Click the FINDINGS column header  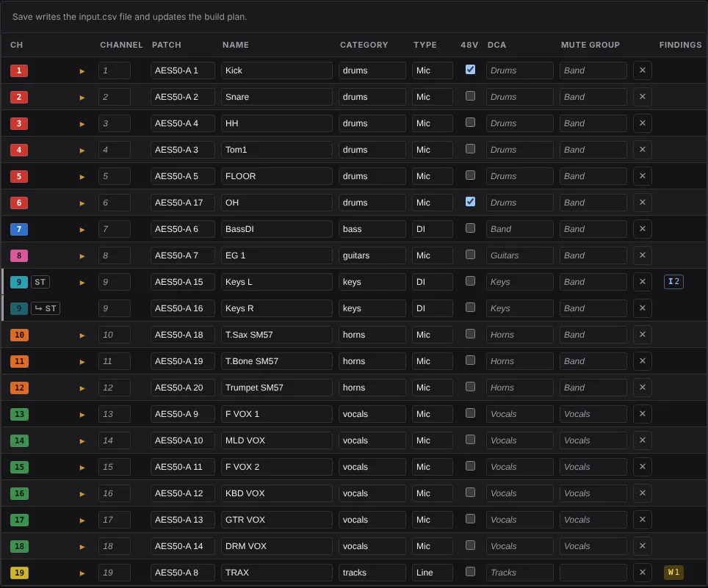coord(680,45)
